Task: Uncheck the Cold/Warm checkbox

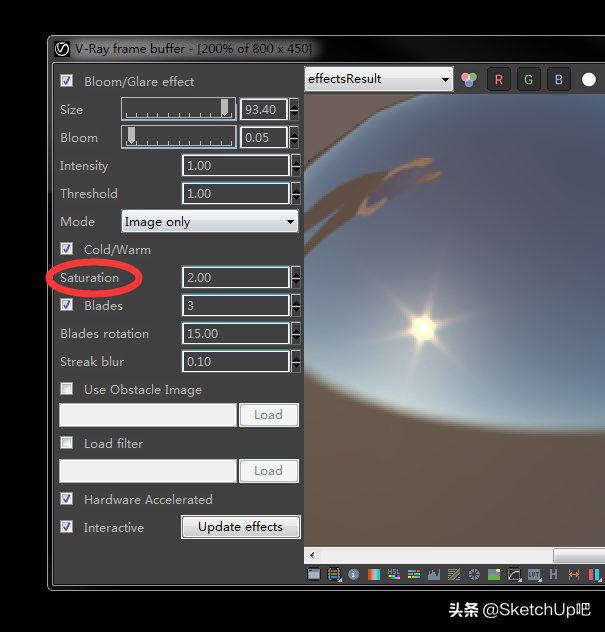Action: pos(67,249)
